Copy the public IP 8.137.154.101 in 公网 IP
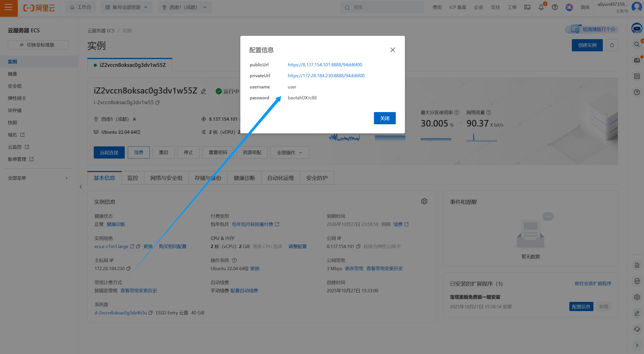Viewport: 644px width, 354px height. (358, 247)
